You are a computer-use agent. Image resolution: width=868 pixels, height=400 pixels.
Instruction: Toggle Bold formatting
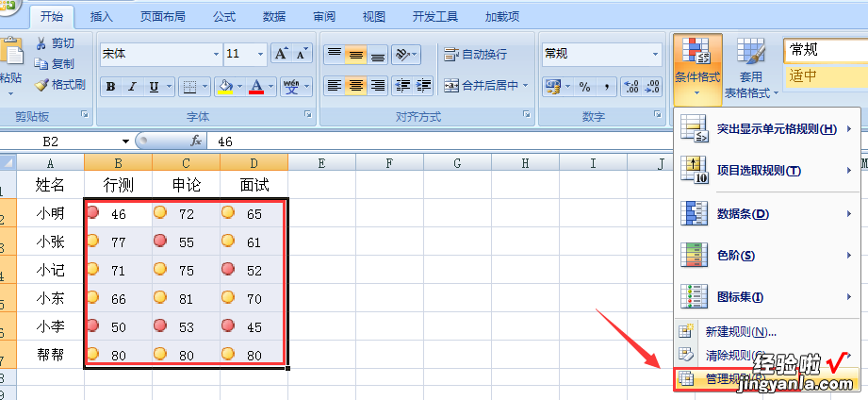pos(110,87)
